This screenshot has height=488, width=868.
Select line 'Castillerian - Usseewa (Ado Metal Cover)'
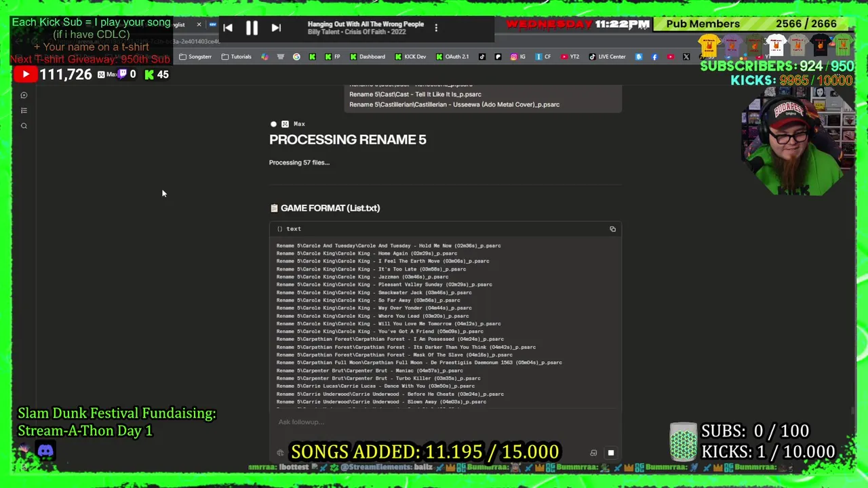click(454, 104)
